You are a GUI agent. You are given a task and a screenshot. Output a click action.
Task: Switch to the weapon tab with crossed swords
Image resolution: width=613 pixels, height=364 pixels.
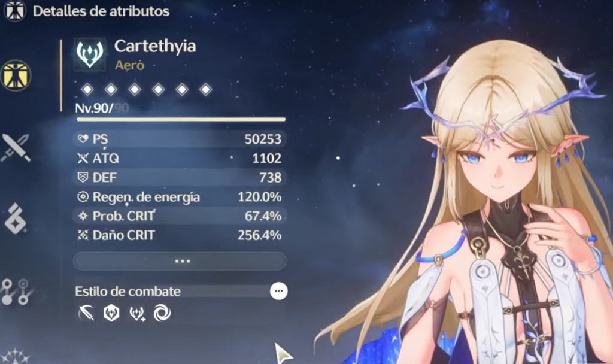(16, 148)
